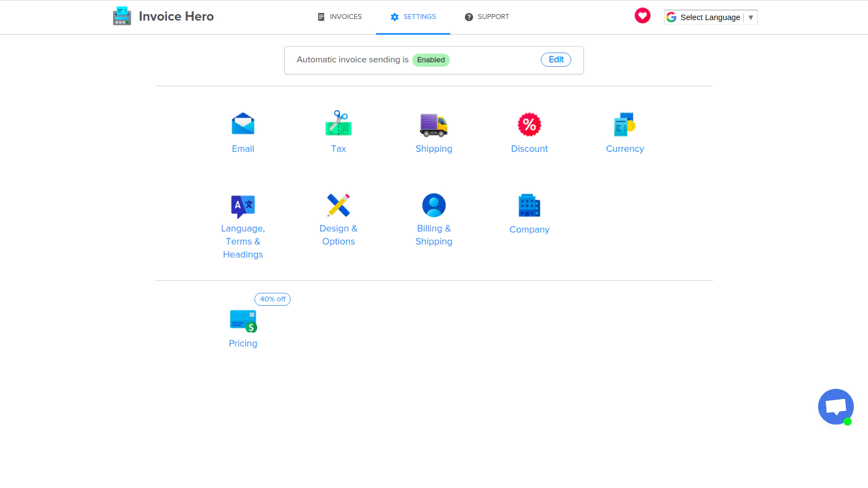Screen dimensions: 868x488
Task: Open the Invoice Hero printer logo
Action: coord(122,16)
